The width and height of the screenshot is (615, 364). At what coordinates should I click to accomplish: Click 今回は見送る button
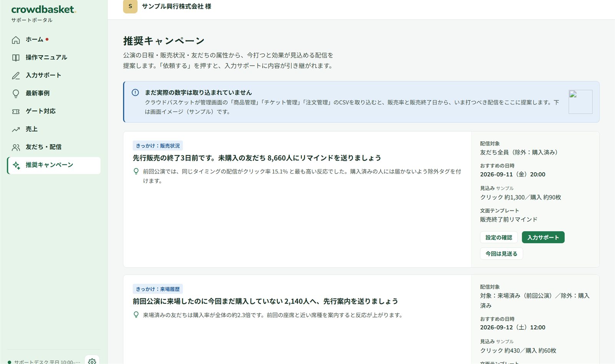tap(501, 254)
